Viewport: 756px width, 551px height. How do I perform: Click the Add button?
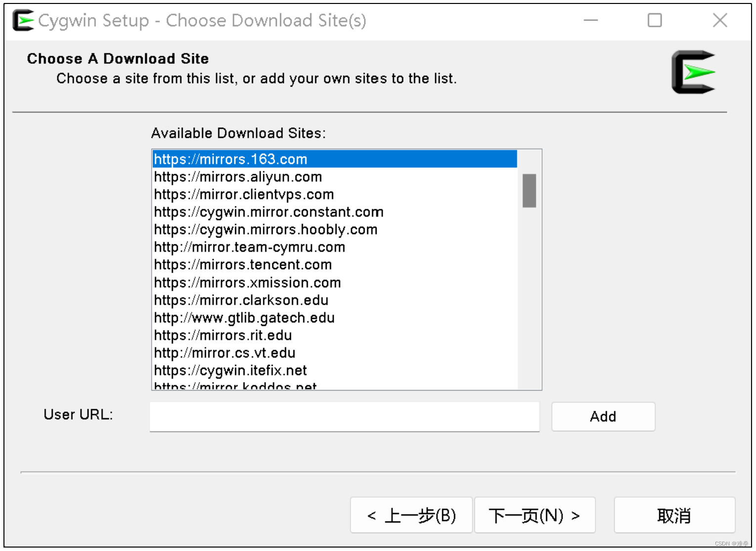[x=603, y=416]
